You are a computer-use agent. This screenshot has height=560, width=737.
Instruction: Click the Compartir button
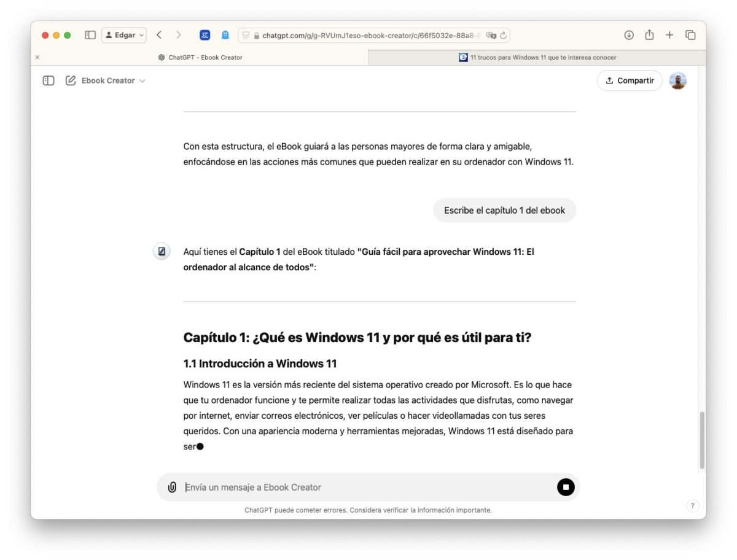click(x=630, y=80)
